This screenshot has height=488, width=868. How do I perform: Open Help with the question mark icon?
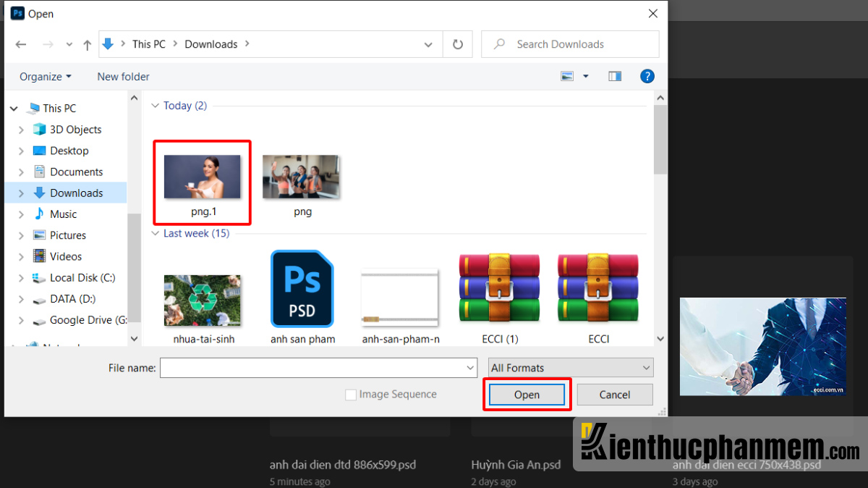tap(647, 76)
